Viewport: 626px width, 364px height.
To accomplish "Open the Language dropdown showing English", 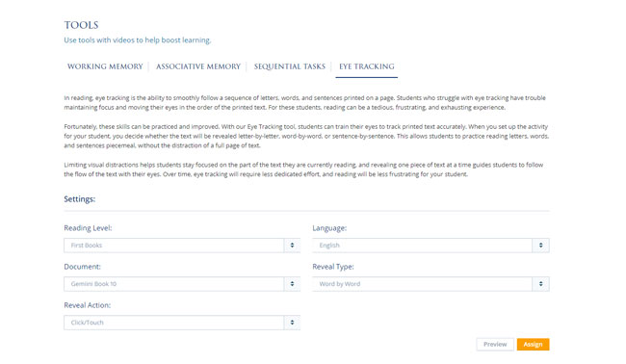I will click(430, 246).
